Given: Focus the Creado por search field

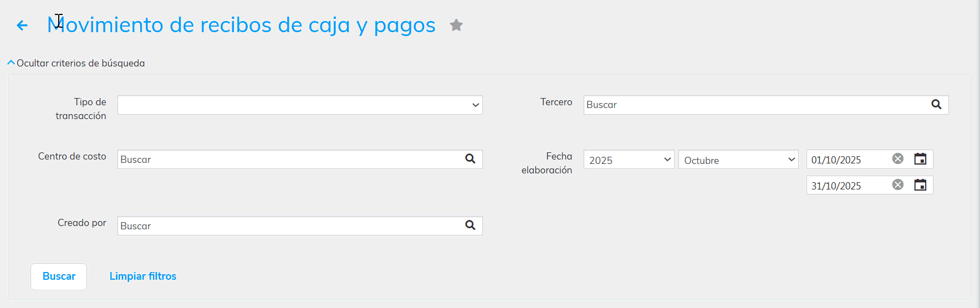Looking at the screenshot, I should tap(288, 226).
